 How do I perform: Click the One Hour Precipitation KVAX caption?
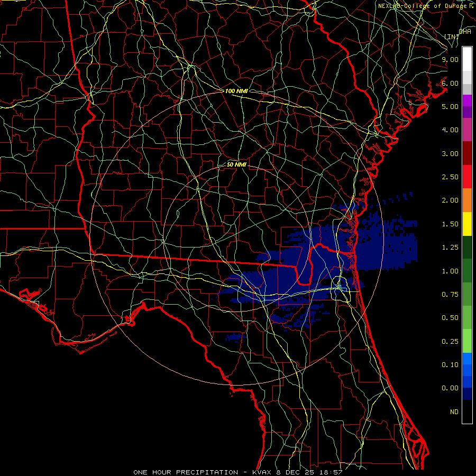237,472
